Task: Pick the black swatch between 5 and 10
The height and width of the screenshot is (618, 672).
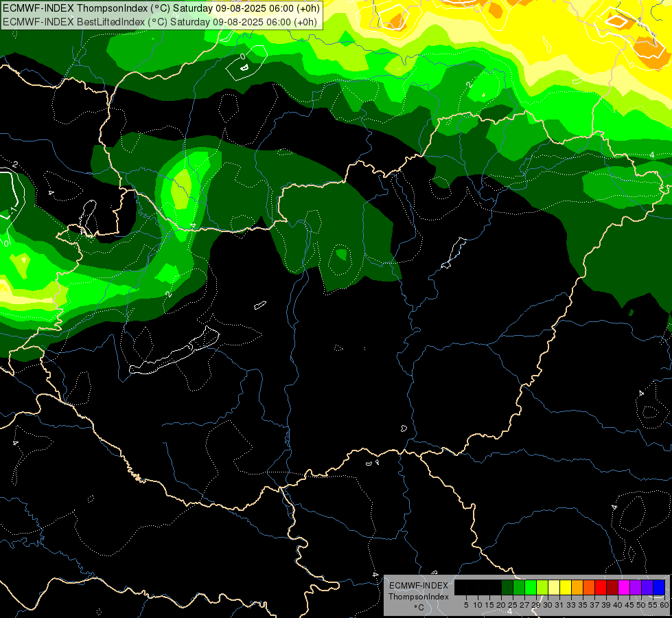Action: coord(472,587)
